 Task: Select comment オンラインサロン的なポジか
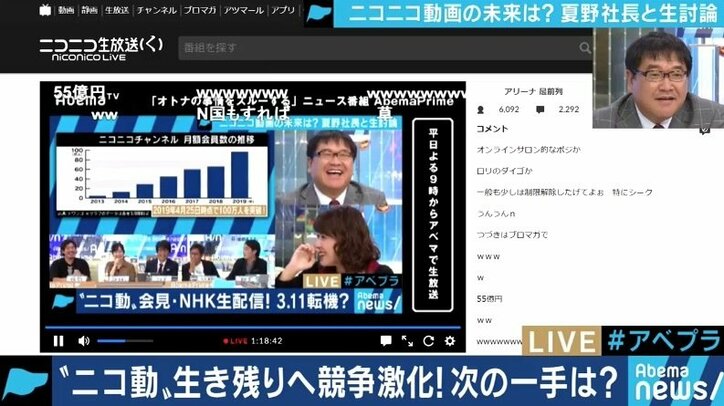pos(529,150)
